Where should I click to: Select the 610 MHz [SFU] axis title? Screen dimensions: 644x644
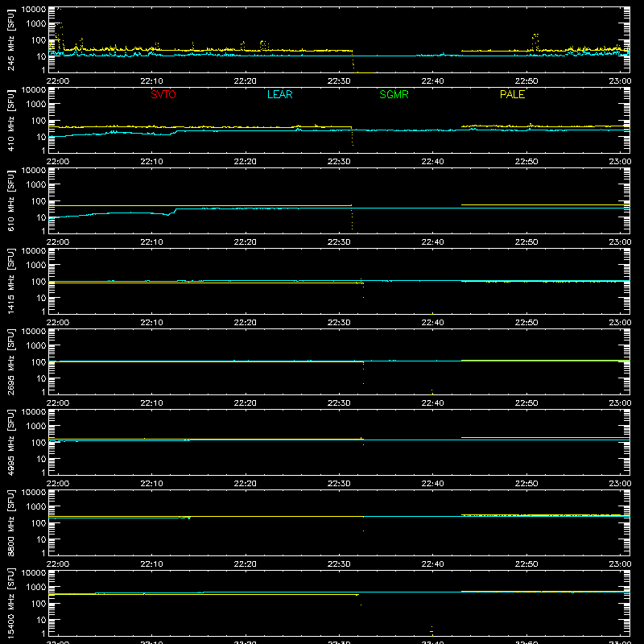[11, 200]
